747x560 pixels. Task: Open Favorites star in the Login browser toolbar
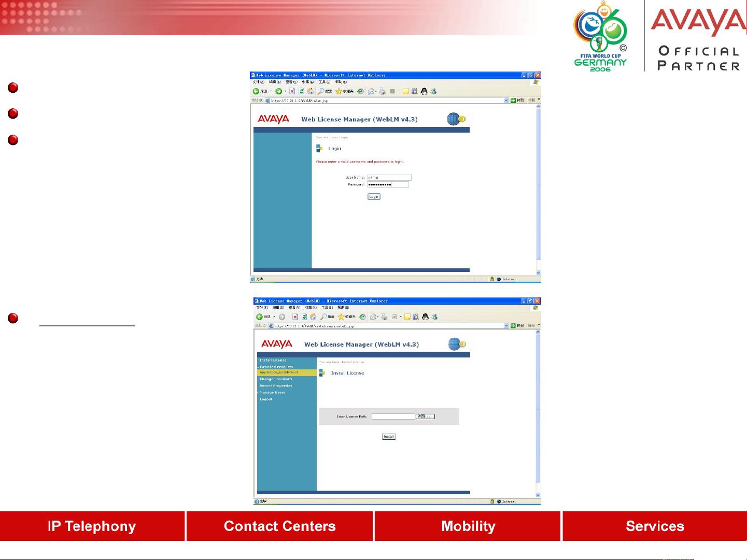[x=339, y=91]
